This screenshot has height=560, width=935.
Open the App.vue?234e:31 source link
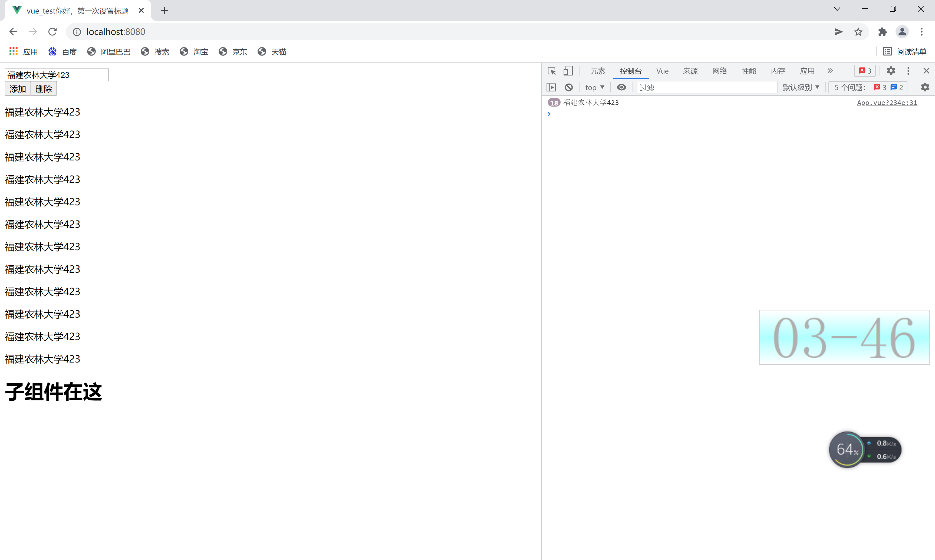point(887,102)
